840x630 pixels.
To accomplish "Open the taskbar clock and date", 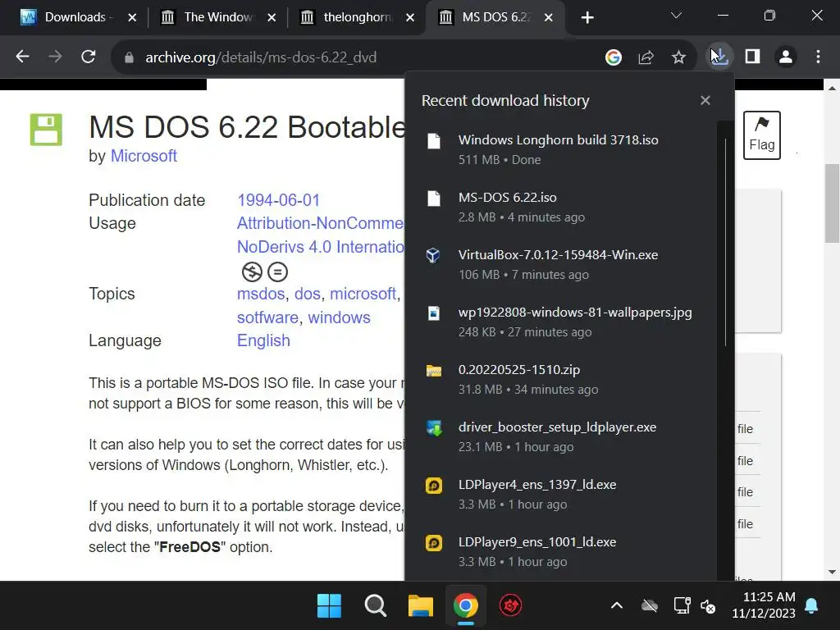I will click(x=764, y=605).
